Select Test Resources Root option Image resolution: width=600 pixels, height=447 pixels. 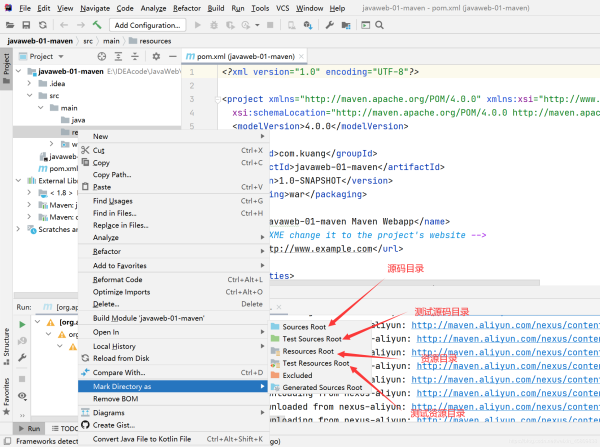[316, 364]
